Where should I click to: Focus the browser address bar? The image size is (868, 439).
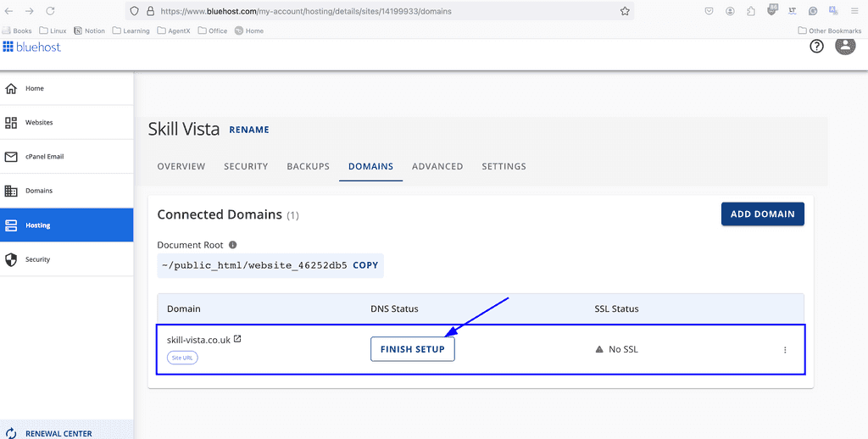click(379, 11)
